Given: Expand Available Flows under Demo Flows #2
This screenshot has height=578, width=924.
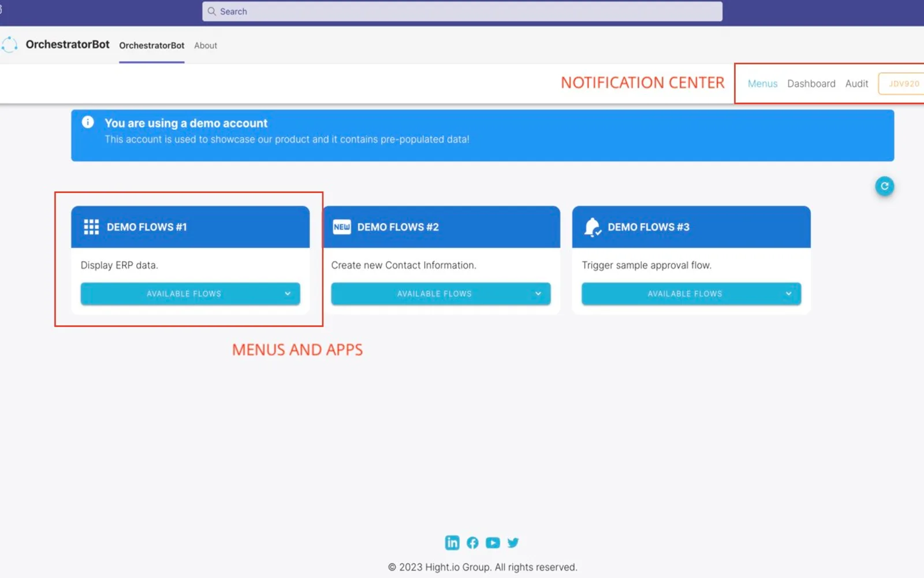Looking at the screenshot, I should pyautogui.click(x=441, y=294).
